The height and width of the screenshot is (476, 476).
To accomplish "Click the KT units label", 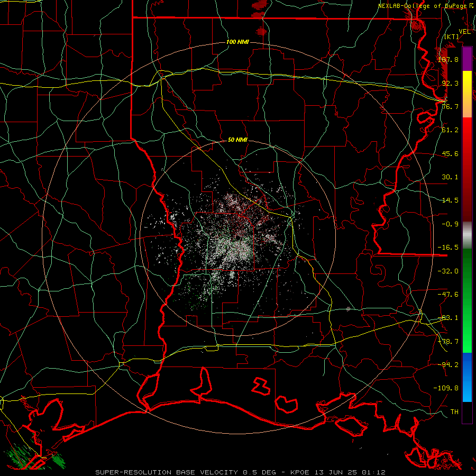I will [452, 36].
